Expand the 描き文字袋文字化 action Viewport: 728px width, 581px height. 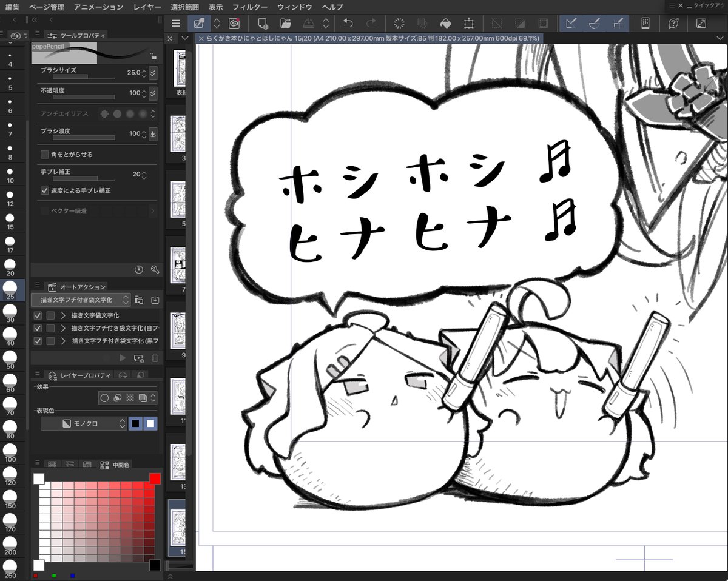coord(63,315)
